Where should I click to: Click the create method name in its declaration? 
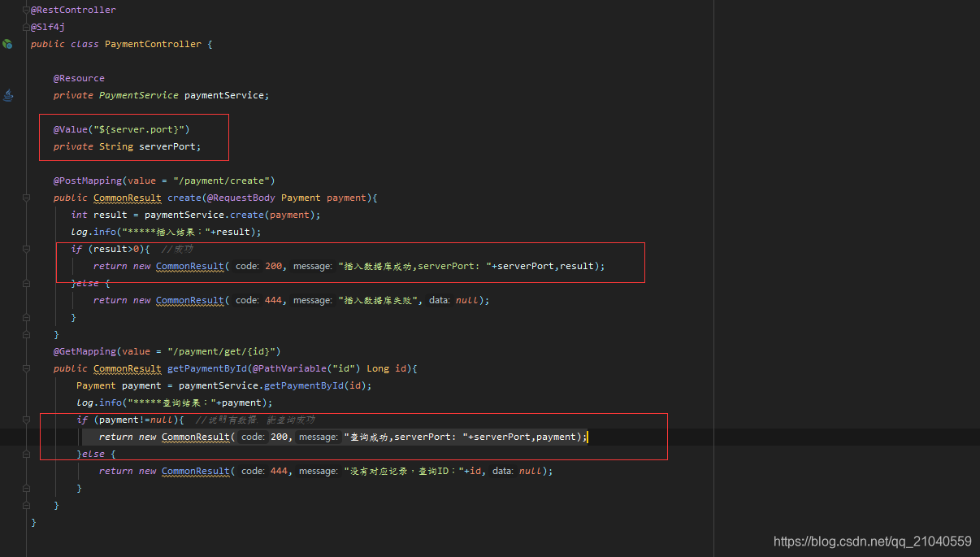click(x=184, y=198)
